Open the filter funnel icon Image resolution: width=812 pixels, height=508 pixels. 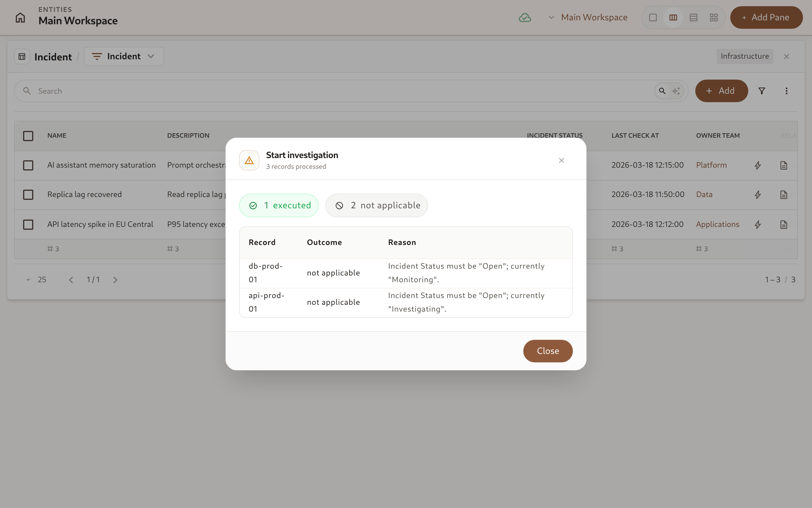tap(762, 91)
